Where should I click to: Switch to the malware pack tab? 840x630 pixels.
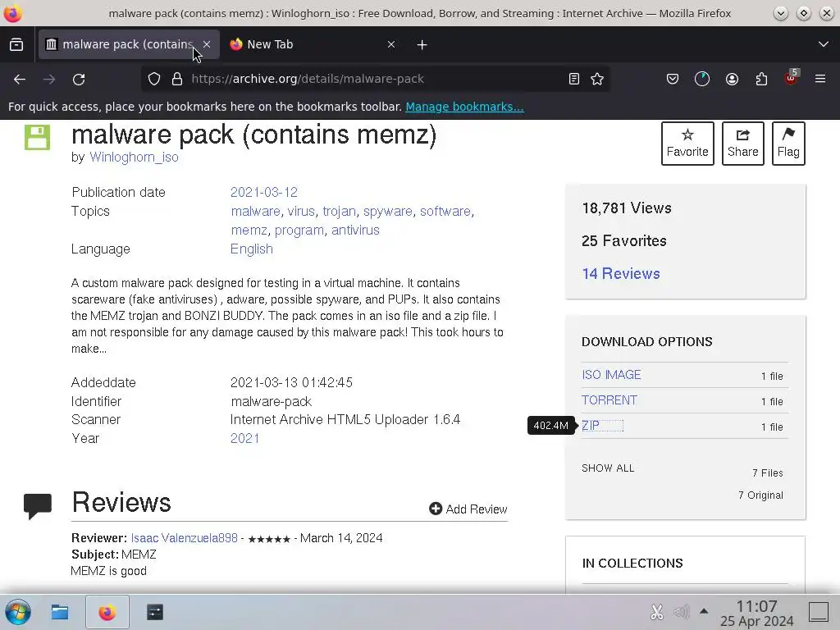pyautogui.click(x=127, y=44)
